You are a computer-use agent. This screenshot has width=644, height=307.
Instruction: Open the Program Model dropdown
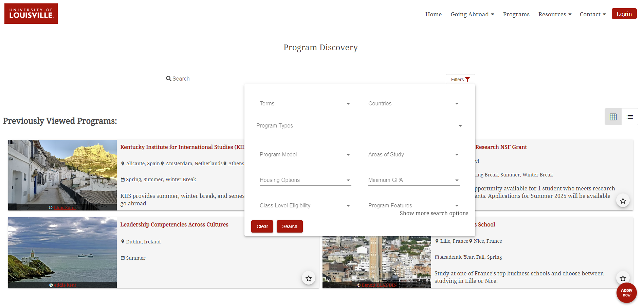pos(305,154)
